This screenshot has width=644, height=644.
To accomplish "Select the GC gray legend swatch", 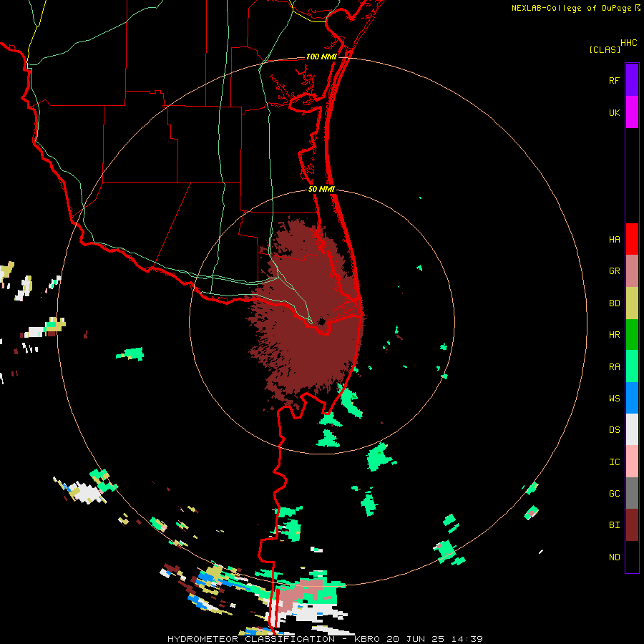I will point(632,493).
